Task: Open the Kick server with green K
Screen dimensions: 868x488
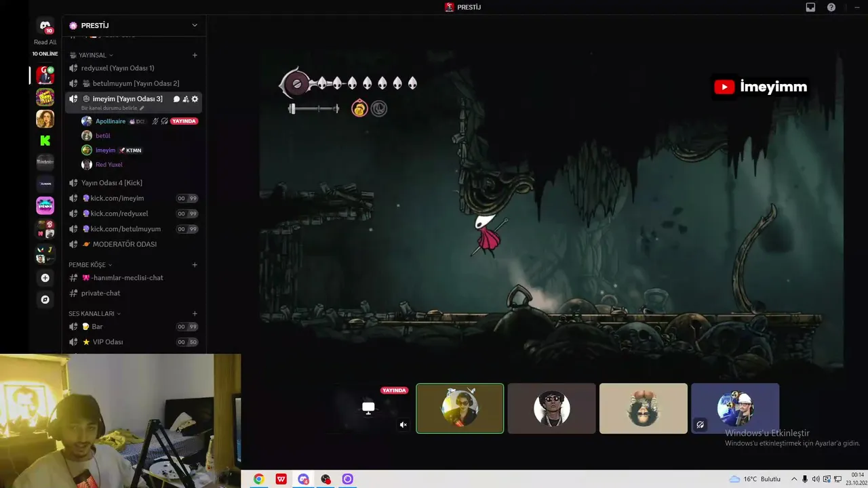Action: pyautogui.click(x=45, y=140)
